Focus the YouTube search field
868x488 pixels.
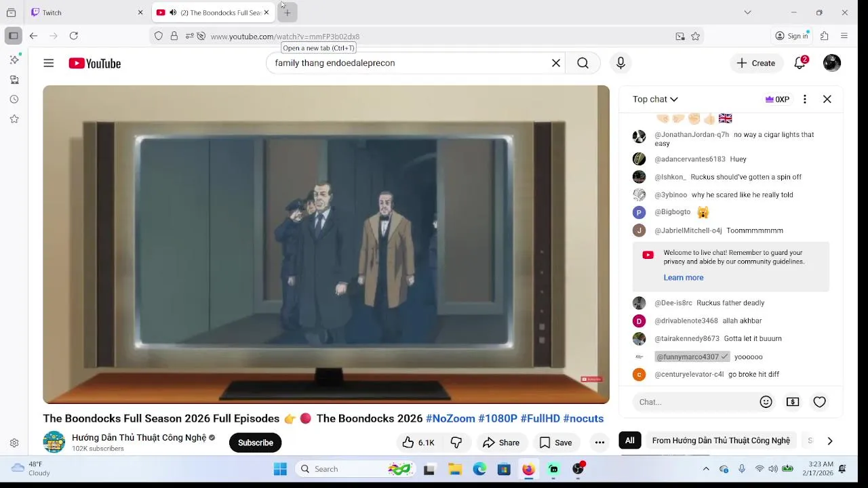click(x=410, y=63)
